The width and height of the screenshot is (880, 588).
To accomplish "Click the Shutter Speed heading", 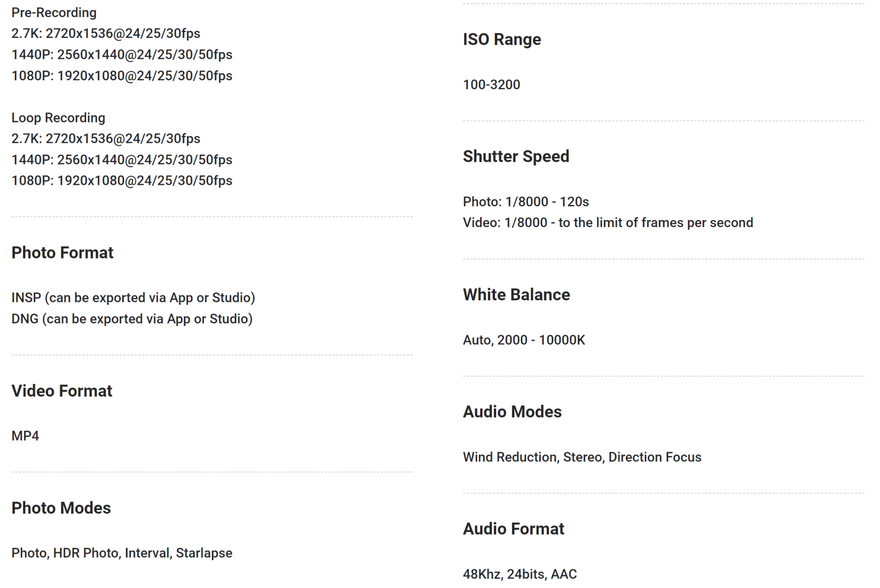I will coord(516,156).
